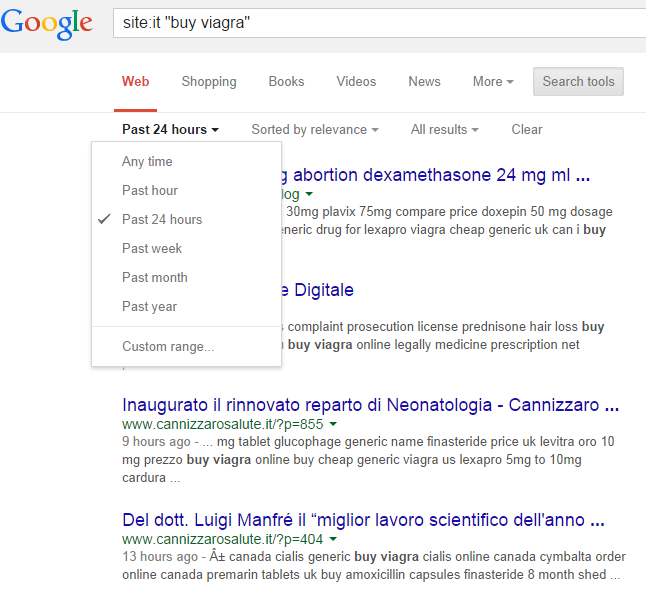The height and width of the screenshot is (591, 646).
Task: Expand arrow next to cannizzarosalute.it/?p=855 URL
Action: [x=333, y=424]
